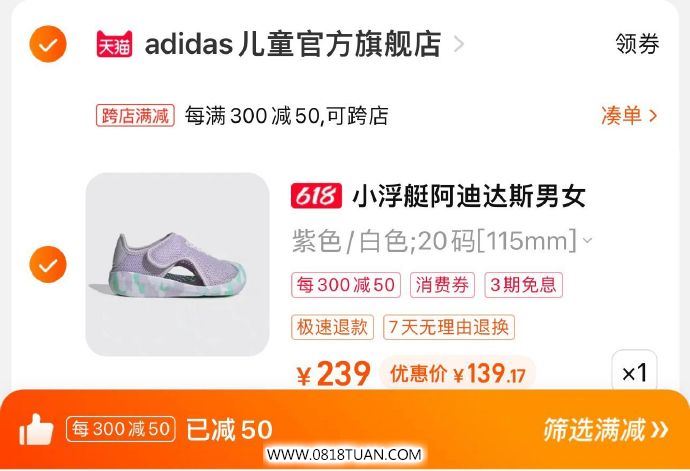The image size is (690, 471).
Task: Click the red 618 promotion badge
Action: tap(316, 195)
